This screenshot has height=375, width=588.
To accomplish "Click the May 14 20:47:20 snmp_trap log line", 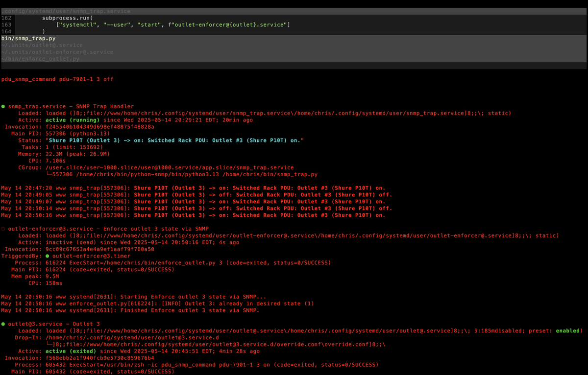I will (x=194, y=188).
